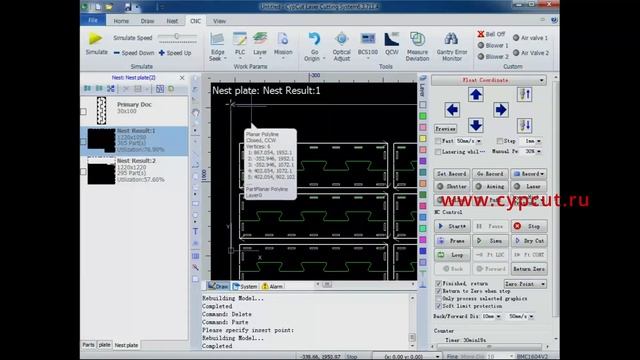Click the Simulate Speed slider
Screen dimensions: 640x360
tap(177, 37)
